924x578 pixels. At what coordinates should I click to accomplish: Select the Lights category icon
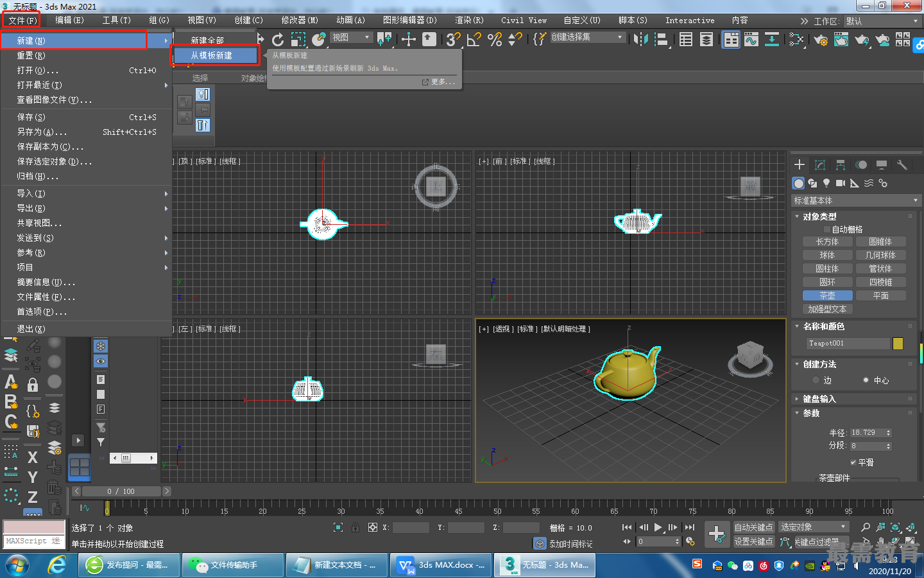826,183
